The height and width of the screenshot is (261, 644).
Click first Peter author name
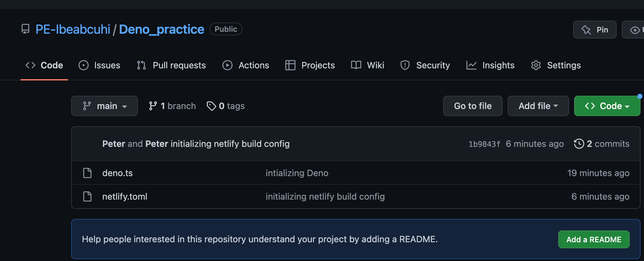114,144
